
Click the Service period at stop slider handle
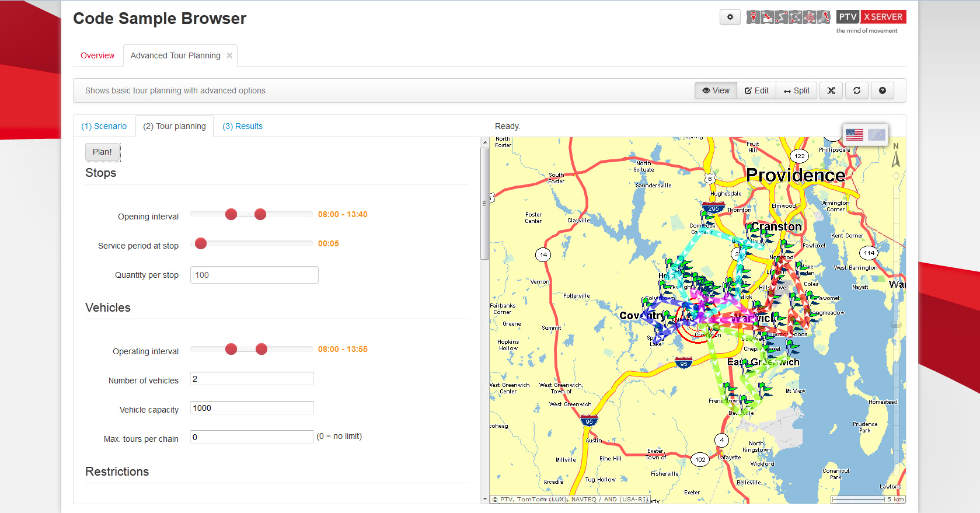(x=201, y=243)
